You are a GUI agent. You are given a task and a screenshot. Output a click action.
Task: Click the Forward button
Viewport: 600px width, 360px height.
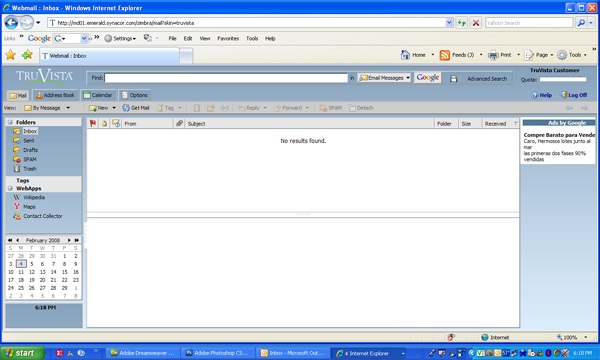(288, 108)
